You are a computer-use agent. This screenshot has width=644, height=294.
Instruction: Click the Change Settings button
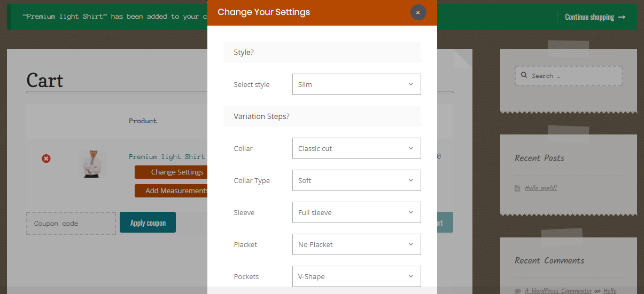171,172
